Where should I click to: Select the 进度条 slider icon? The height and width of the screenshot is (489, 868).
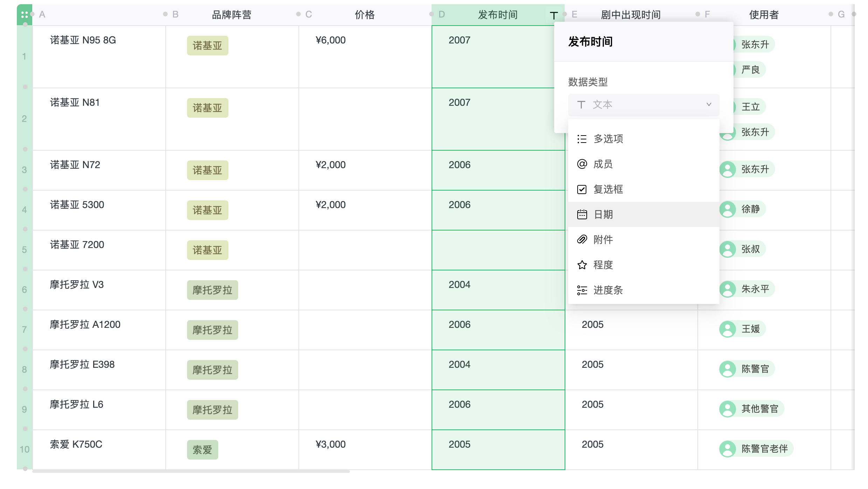tap(582, 290)
